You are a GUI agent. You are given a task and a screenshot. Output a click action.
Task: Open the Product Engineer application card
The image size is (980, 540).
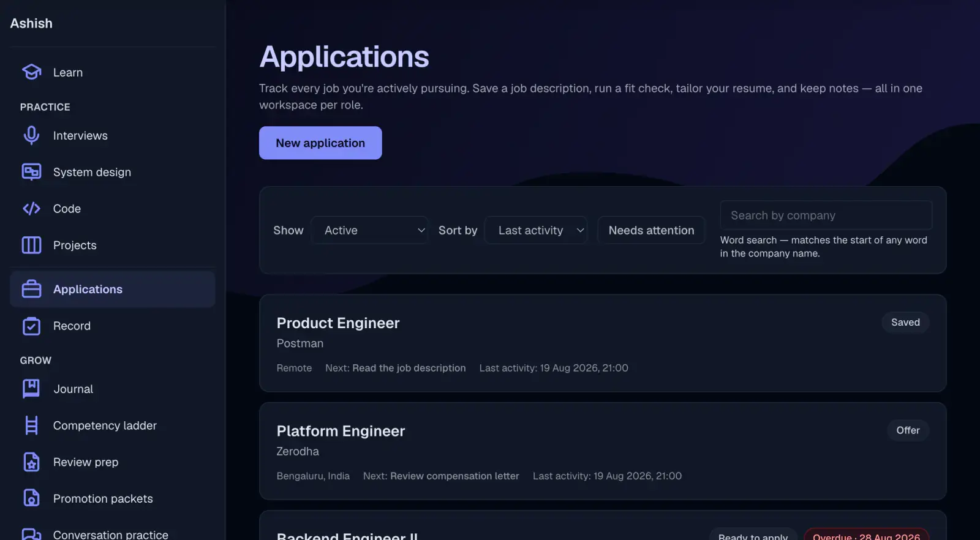(603, 343)
